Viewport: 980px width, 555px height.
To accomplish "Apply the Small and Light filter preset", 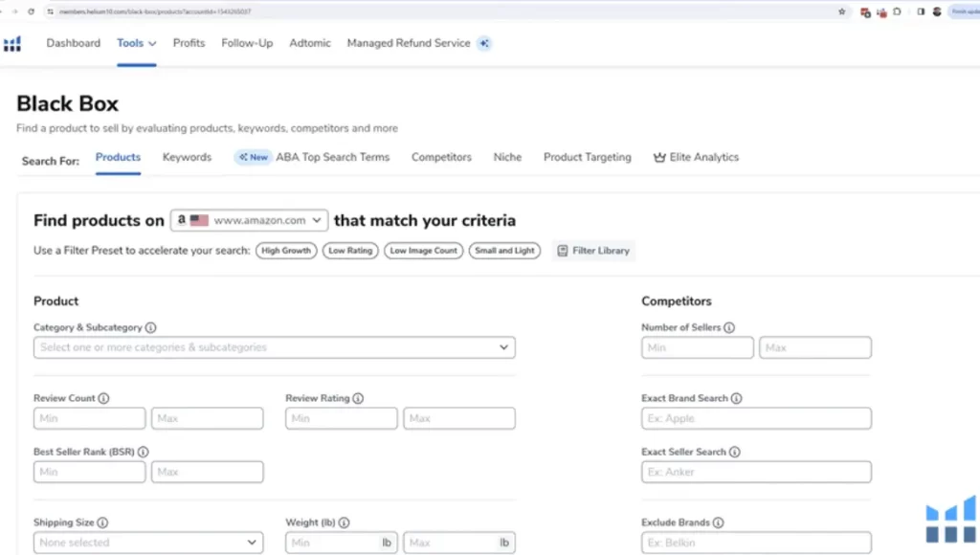I will pyautogui.click(x=504, y=251).
